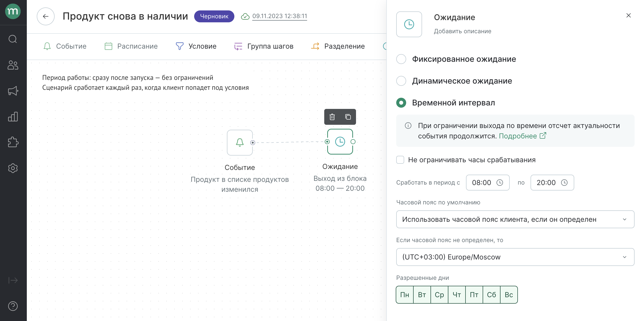Open the Europe/Moscow fallback timezone dropdown

pyautogui.click(x=515, y=257)
